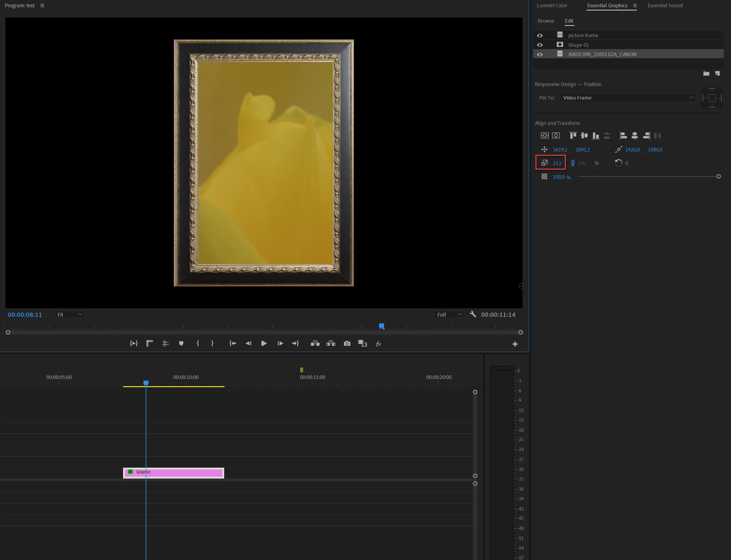Screen dimensions: 731x560
Task: Click the scale value field showing 213
Action: (x=557, y=163)
